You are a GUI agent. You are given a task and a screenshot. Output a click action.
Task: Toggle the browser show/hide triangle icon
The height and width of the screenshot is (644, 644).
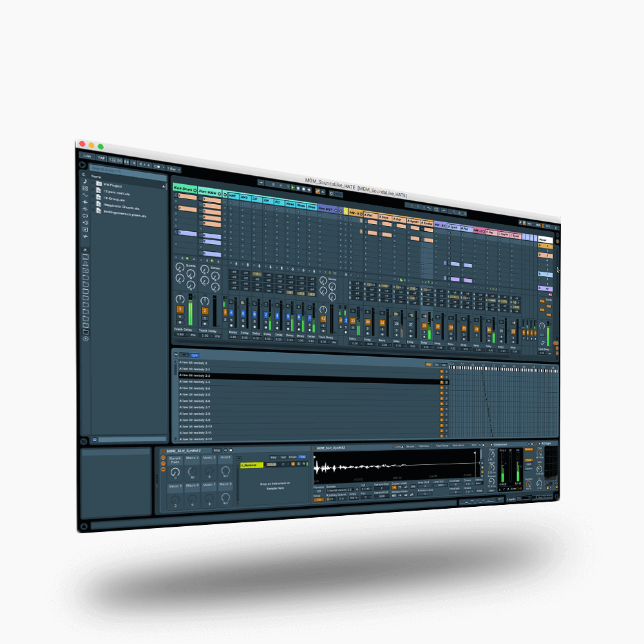82,165
